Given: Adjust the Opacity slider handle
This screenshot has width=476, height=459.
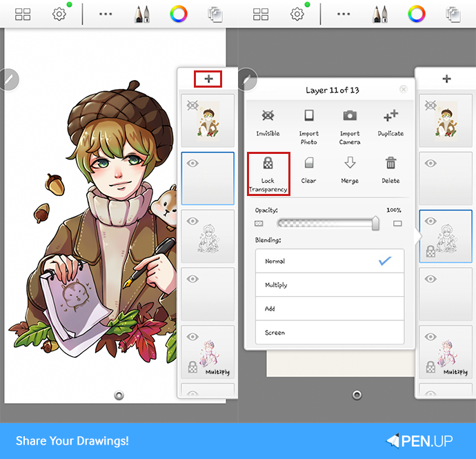Looking at the screenshot, I should tap(375, 223).
